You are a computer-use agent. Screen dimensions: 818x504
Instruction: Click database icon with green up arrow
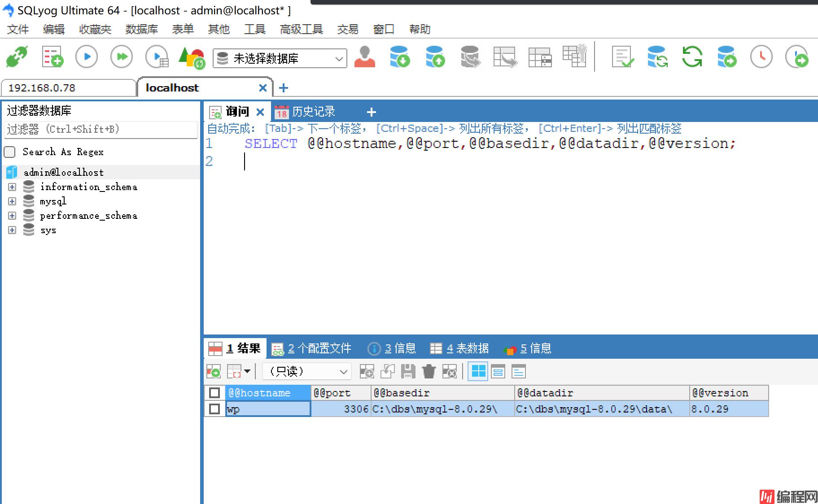pos(435,57)
